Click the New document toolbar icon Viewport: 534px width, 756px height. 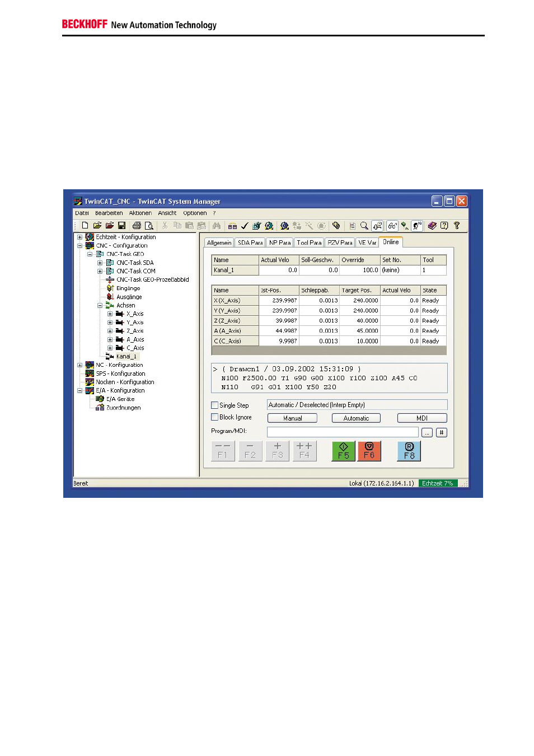[x=85, y=226]
